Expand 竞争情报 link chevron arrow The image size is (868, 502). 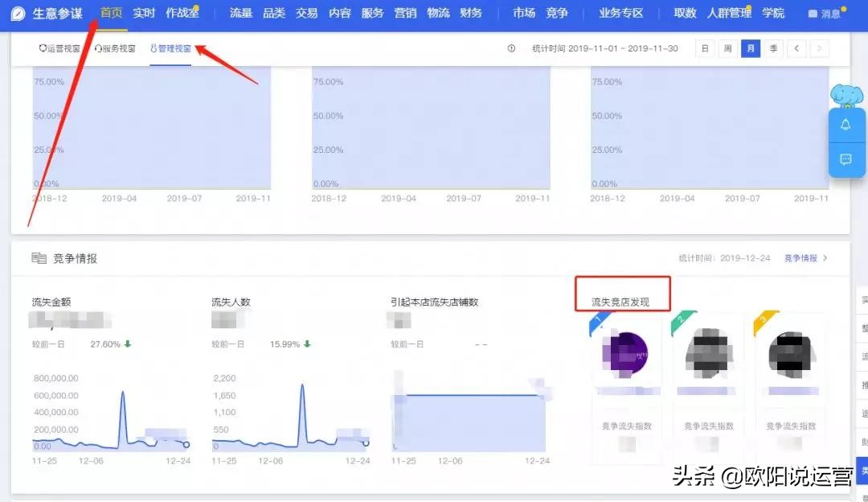[x=825, y=258]
